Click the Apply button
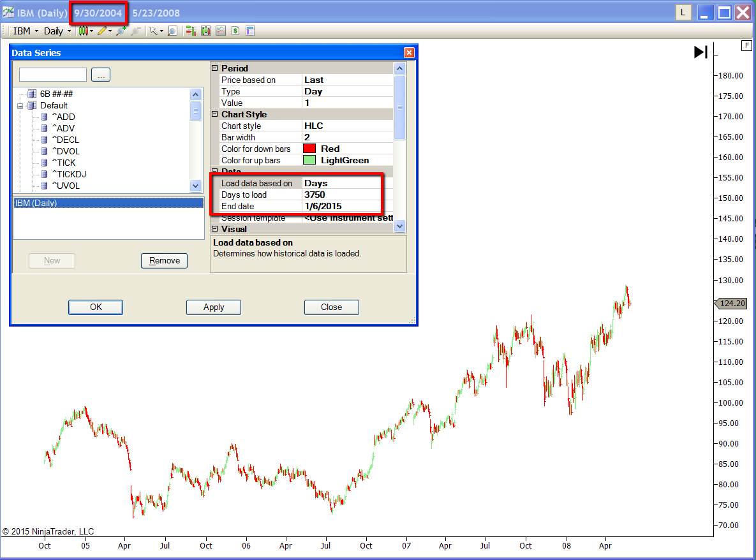The height and width of the screenshot is (560, 756). coord(214,307)
